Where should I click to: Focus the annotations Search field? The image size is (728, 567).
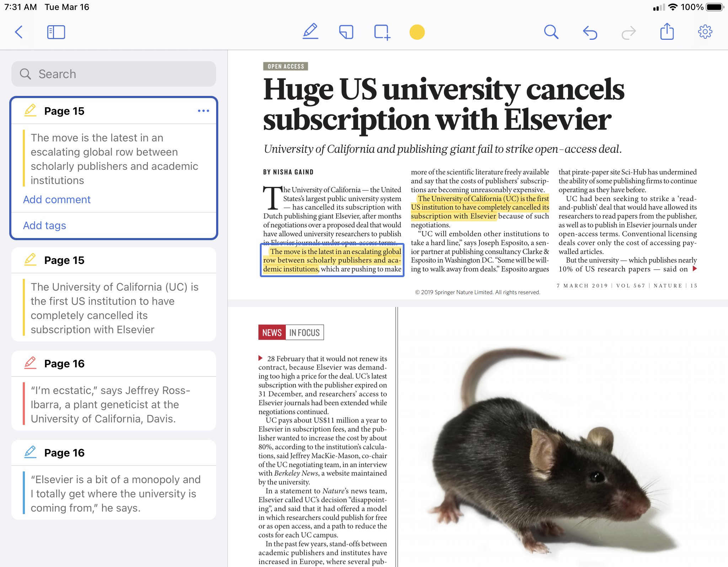pos(114,74)
